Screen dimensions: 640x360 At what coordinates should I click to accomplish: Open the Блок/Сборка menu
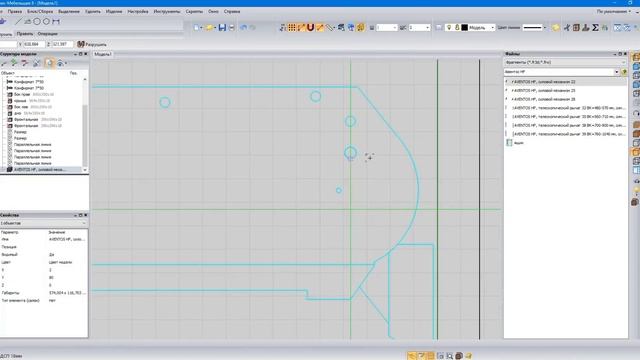[40, 11]
